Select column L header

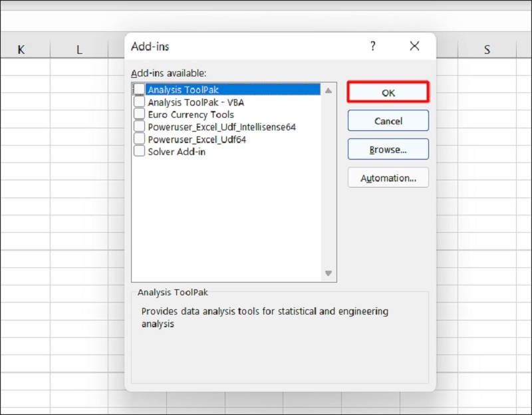point(79,49)
